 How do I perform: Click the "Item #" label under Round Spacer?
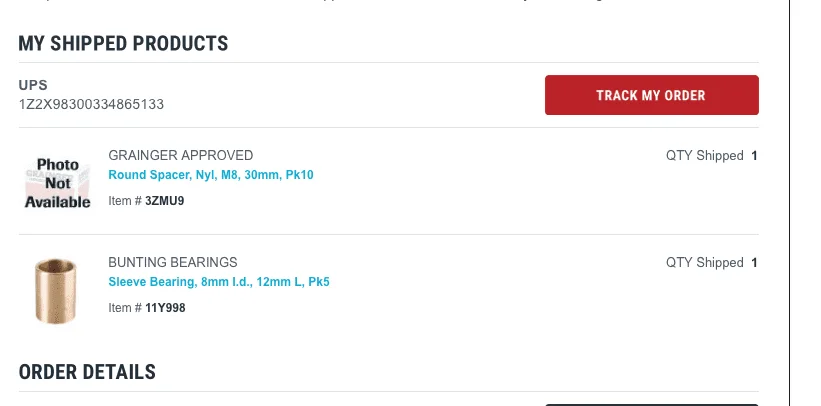coord(125,201)
